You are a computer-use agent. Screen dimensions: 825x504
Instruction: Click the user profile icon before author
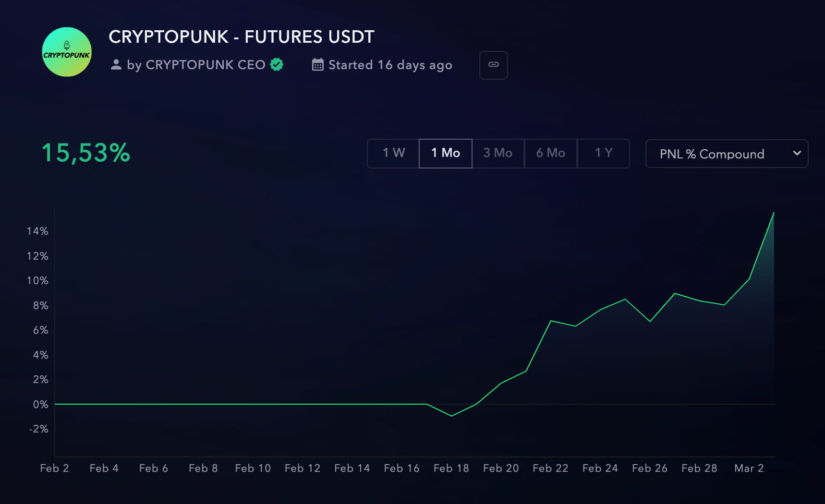(x=116, y=65)
